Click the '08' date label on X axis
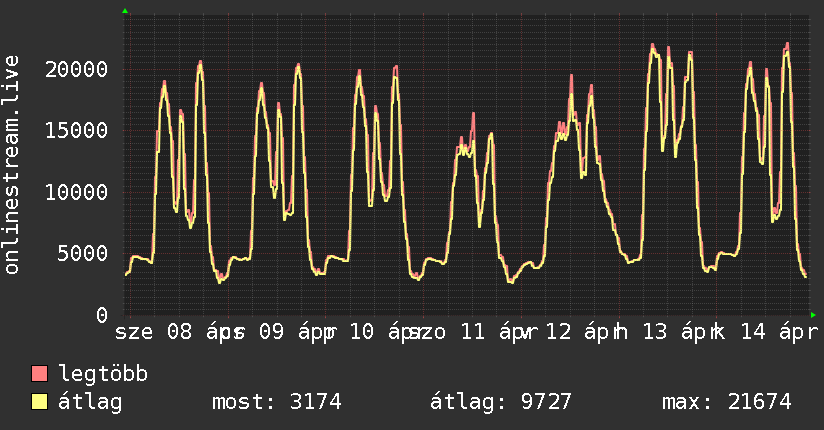Screen dimensions: 824x430 (x=179, y=332)
